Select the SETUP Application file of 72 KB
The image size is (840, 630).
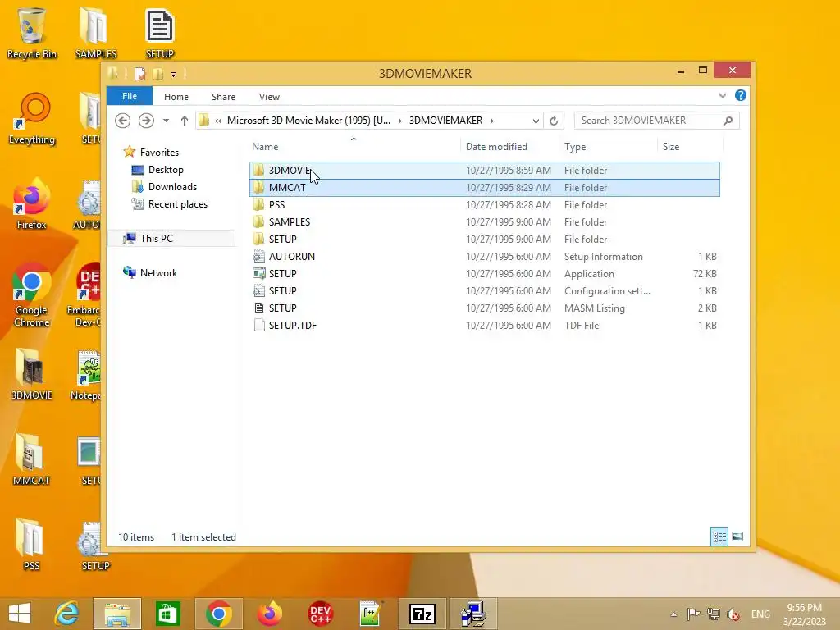[x=484, y=273]
